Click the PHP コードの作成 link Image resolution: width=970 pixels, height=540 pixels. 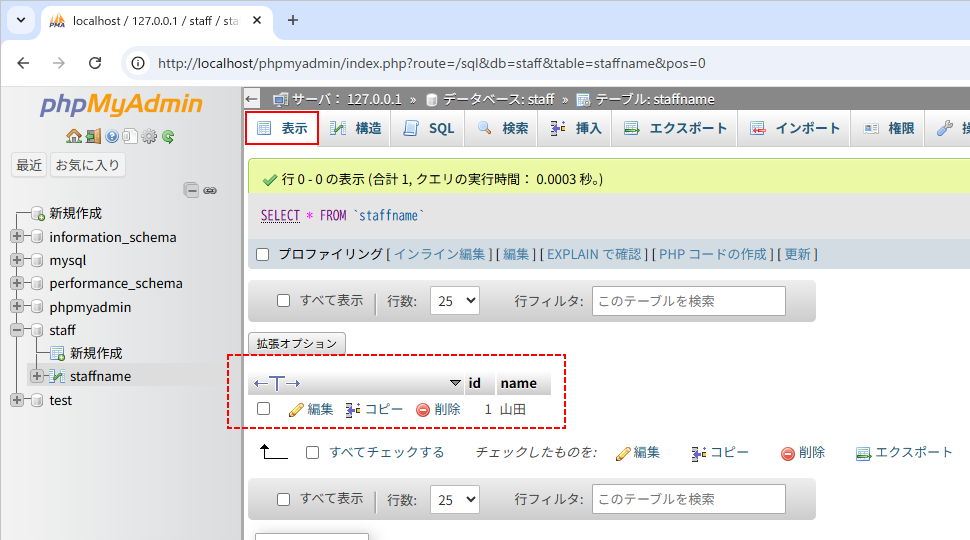click(713, 254)
